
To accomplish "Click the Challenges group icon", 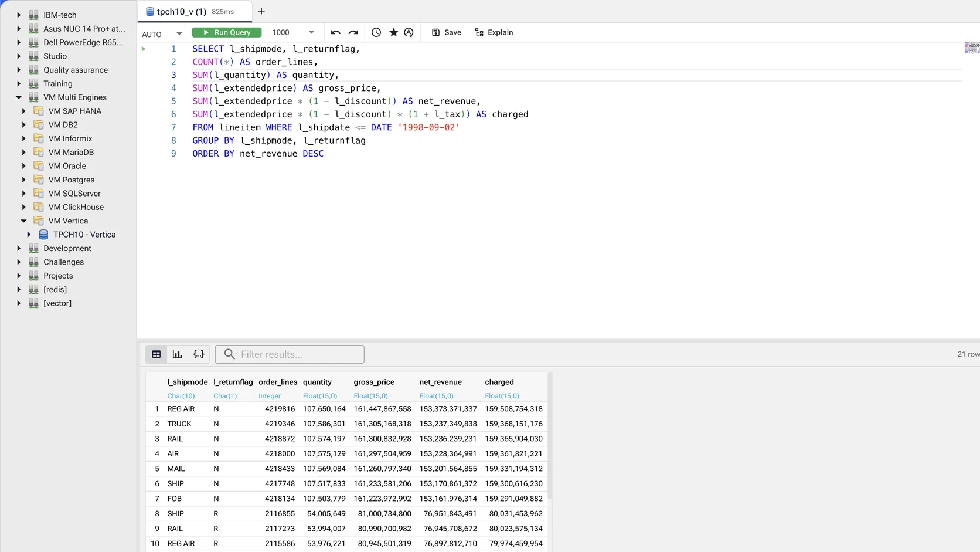I will click(x=33, y=262).
